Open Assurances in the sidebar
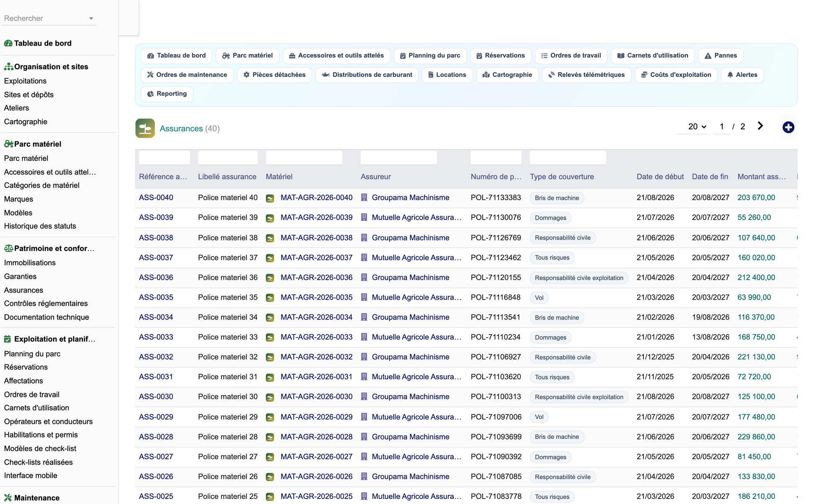Viewport: 815px width, 504px height. (x=23, y=290)
